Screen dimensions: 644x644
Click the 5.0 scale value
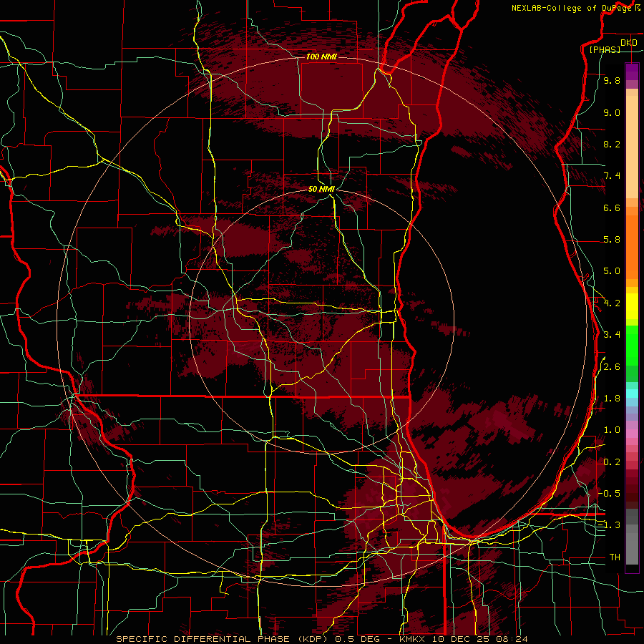pyautogui.click(x=612, y=271)
